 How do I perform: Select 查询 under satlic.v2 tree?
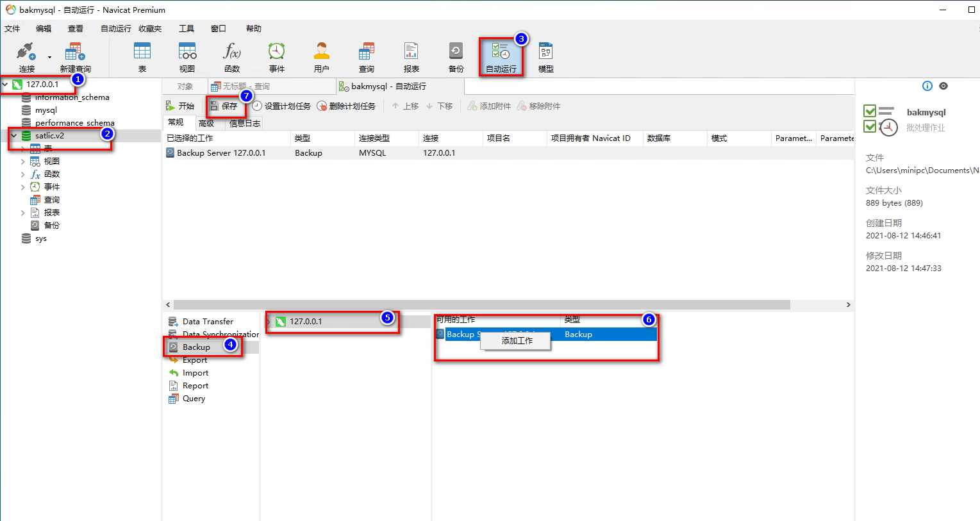(51, 200)
